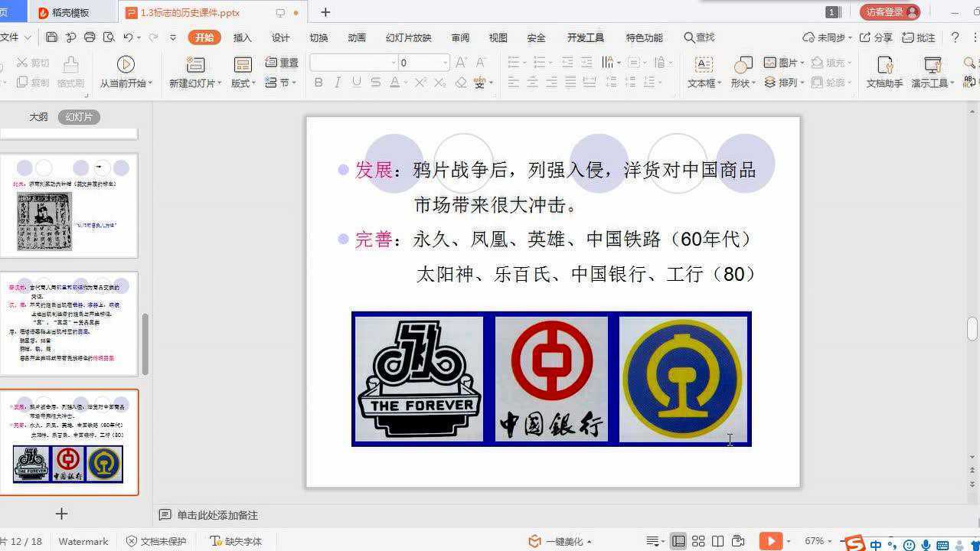Click the 形状 shapes icon
980x551 pixels.
[x=743, y=64]
